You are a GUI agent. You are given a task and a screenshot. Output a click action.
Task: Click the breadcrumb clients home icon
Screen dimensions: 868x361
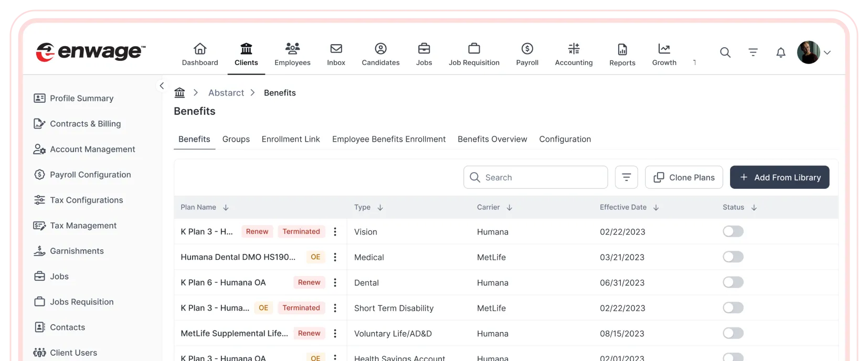(179, 93)
